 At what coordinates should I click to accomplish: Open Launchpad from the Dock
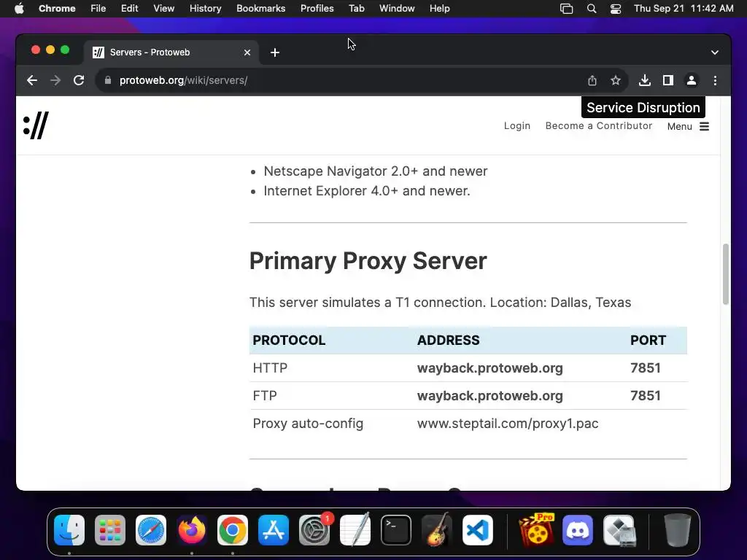110,530
